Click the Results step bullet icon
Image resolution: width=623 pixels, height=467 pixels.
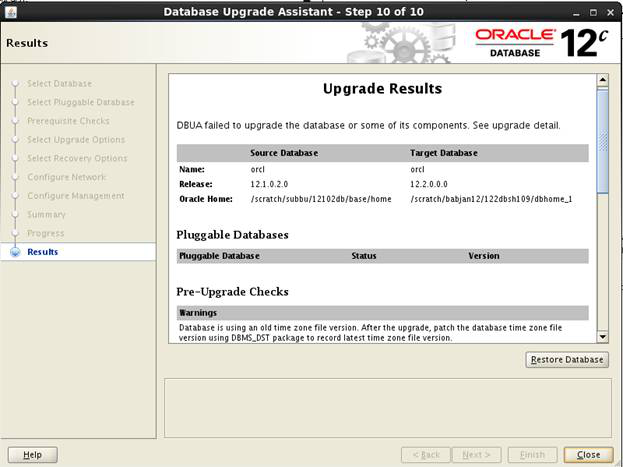15,252
